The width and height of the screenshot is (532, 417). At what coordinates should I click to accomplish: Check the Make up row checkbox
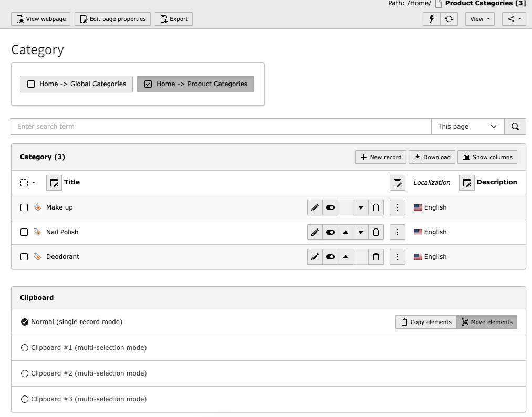click(x=24, y=207)
